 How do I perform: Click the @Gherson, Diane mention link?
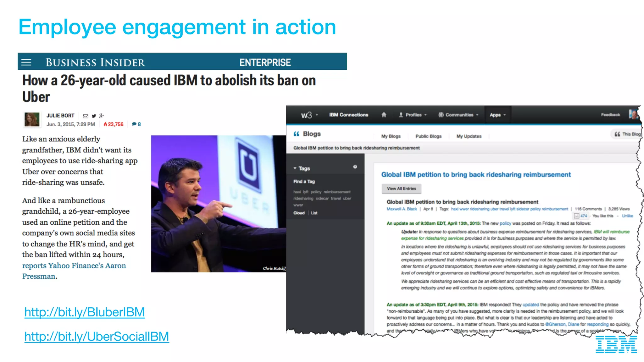click(562, 324)
